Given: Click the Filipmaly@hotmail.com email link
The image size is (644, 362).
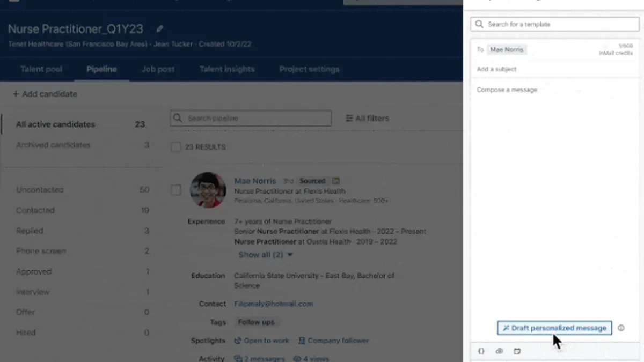Looking at the screenshot, I should 273,304.
